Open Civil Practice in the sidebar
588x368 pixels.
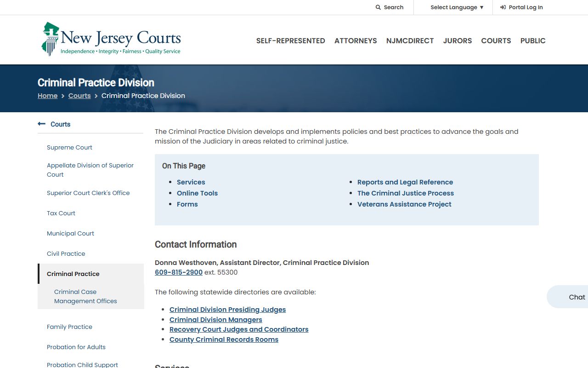(66, 253)
